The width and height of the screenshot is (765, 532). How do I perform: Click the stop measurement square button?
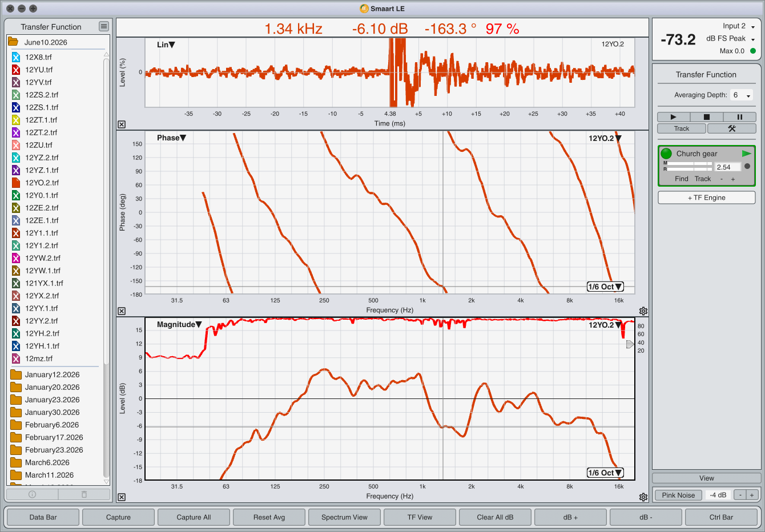click(x=706, y=117)
